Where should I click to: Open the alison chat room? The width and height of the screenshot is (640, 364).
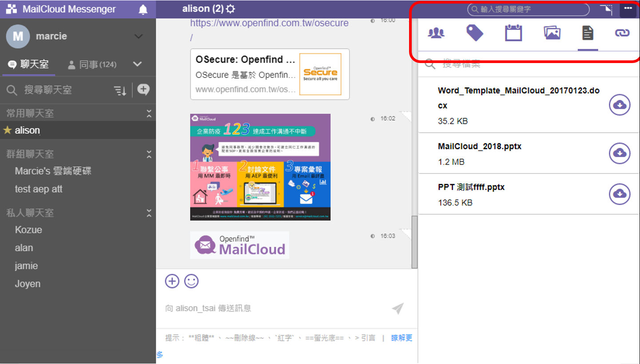click(x=78, y=131)
